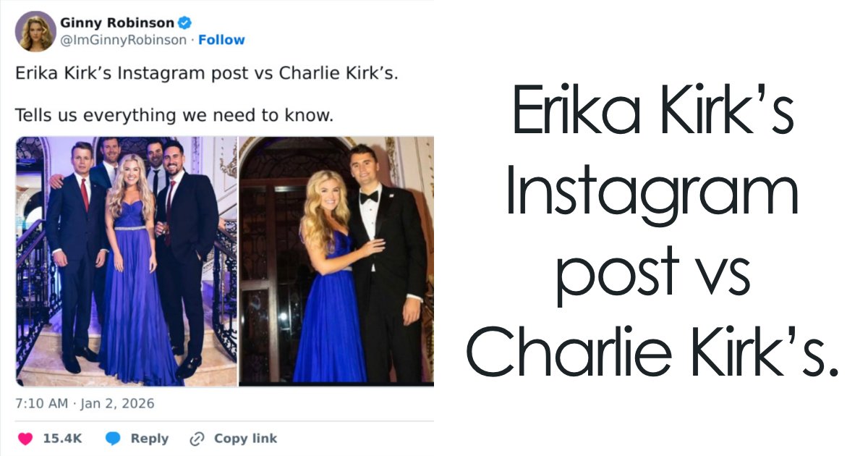This screenshot has height=456, width=868.
Task: Click the timestamp 7:10 AM Jan 2, 2026
Action: 85,404
